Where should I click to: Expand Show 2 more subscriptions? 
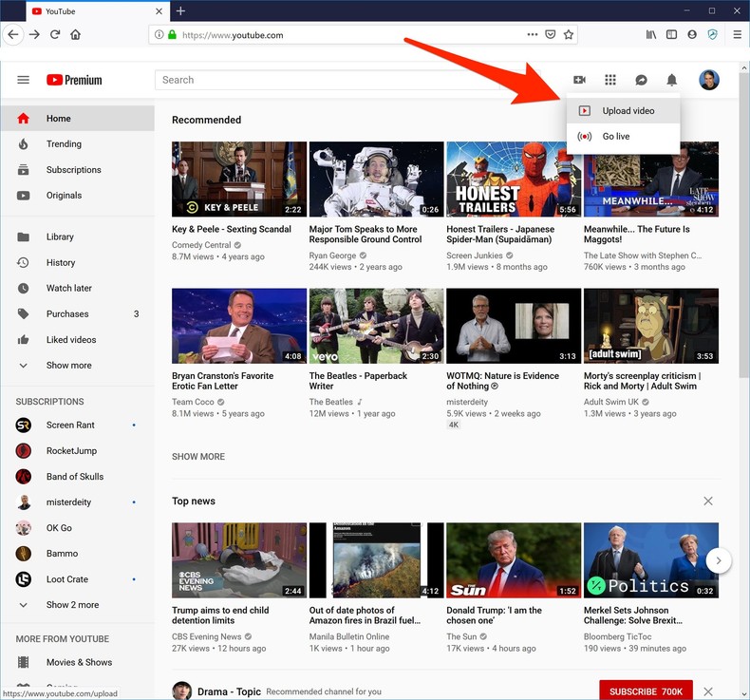click(72, 605)
